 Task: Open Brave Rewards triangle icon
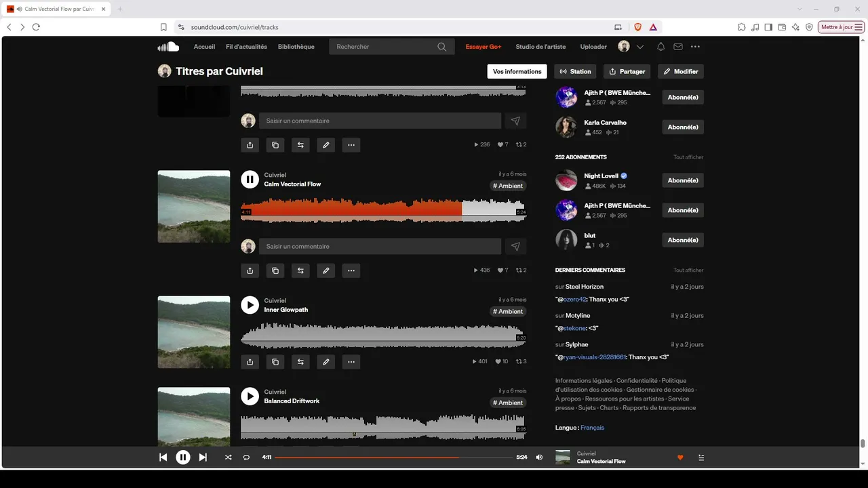tap(653, 27)
